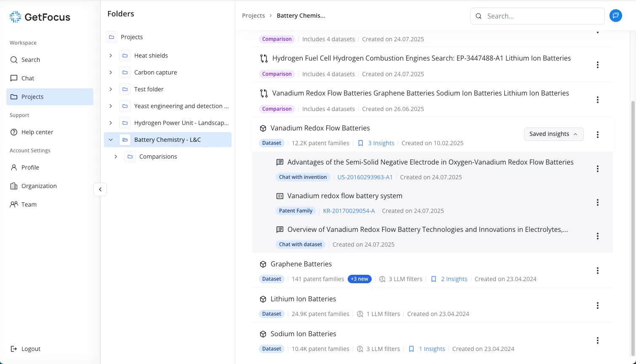Open the Vanadium Redox Flow Batteries Graphene comparison
The height and width of the screenshot is (364, 636).
(420, 93)
